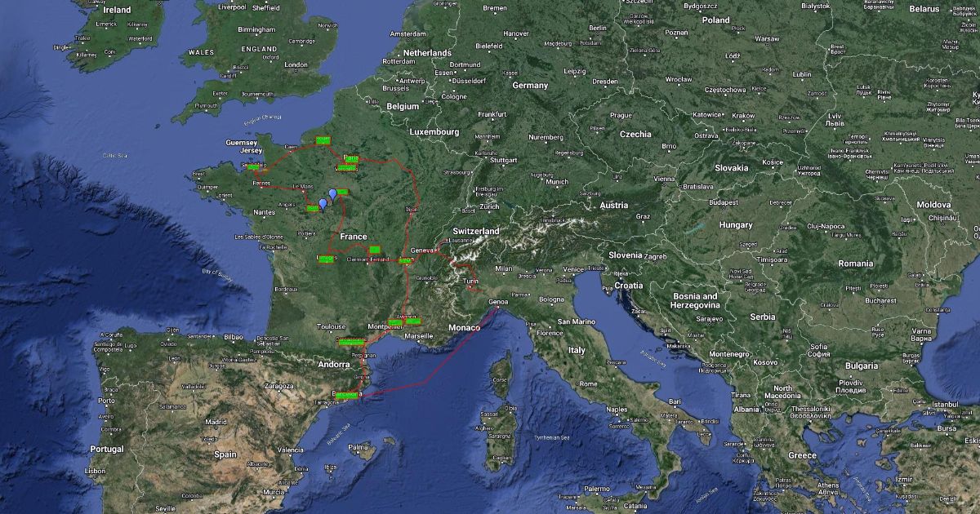Open the green Limoges marker
Screen dimensions: 980x514
click(326, 259)
